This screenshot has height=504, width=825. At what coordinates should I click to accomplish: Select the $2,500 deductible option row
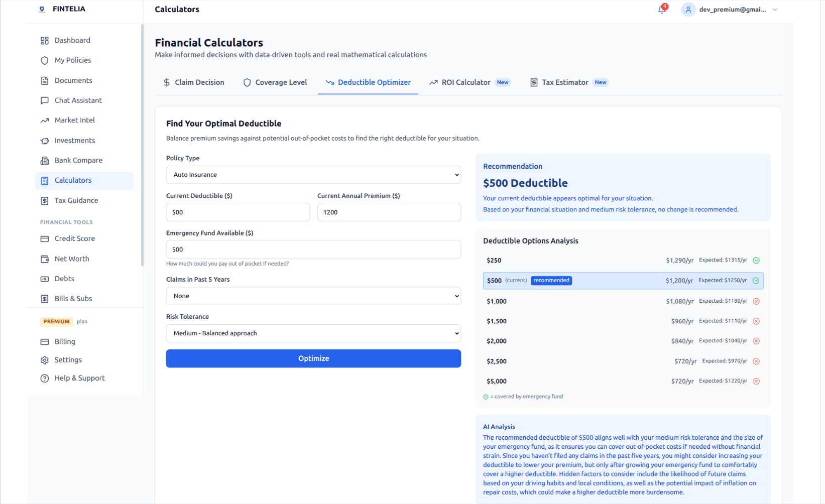[x=623, y=361]
